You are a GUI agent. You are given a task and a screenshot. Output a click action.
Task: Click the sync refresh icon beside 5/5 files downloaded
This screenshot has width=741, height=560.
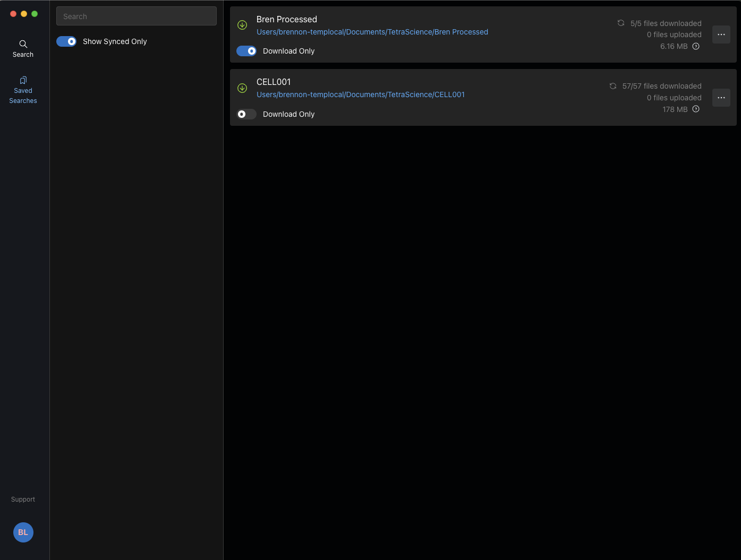tap(620, 23)
